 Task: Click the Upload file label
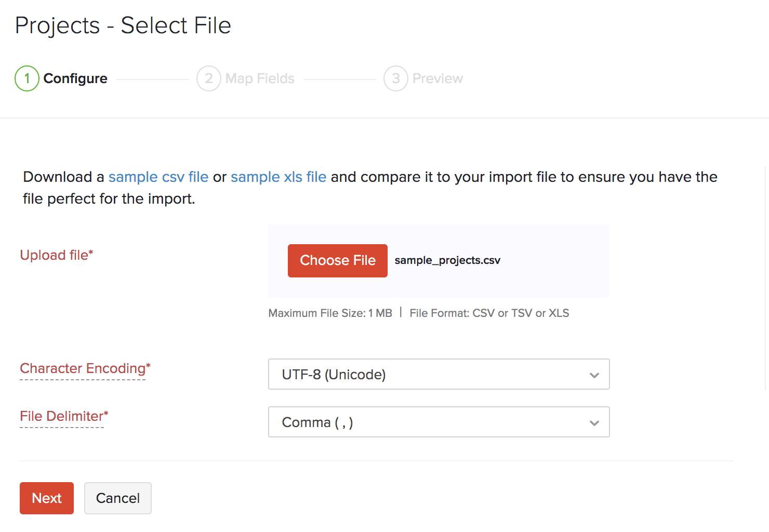(x=55, y=255)
